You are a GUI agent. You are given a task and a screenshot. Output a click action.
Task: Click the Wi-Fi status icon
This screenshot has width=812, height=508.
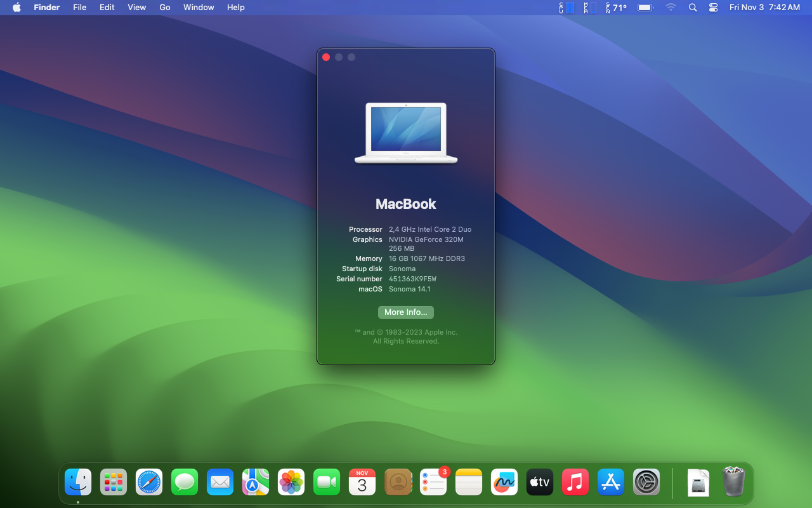(671, 8)
